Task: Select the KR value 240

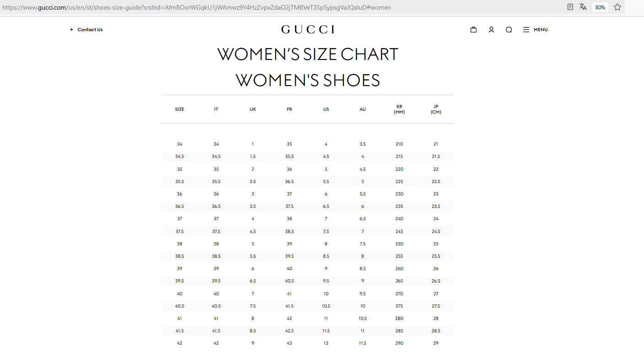Action: pyautogui.click(x=399, y=219)
